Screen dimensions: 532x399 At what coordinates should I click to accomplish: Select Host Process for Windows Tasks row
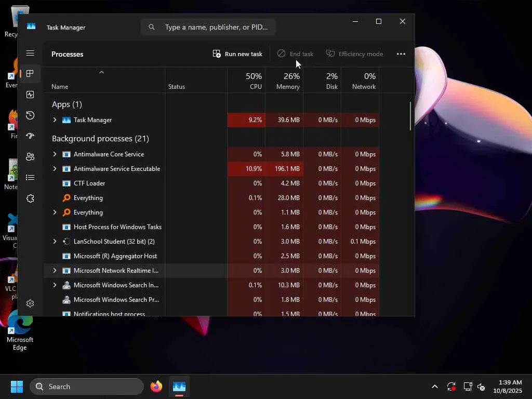(211, 227)
